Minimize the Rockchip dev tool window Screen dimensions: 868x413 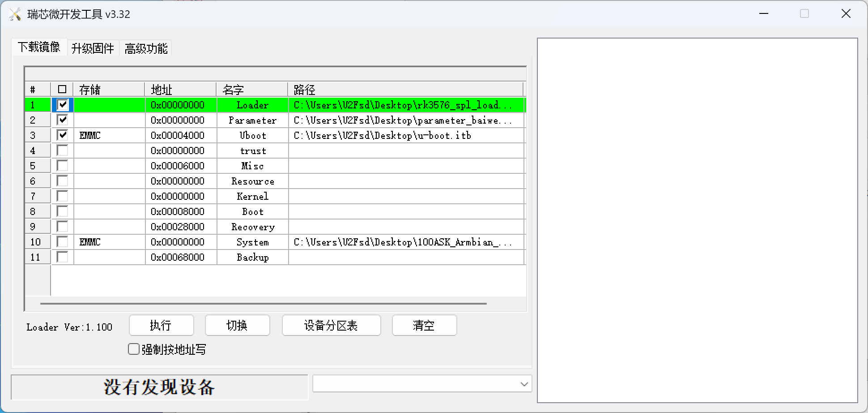click(x=764, y=14)
